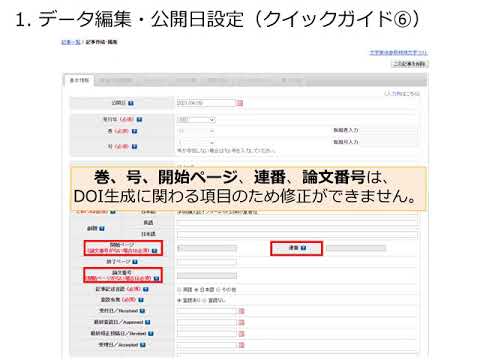Screen dimensions: 480x360
Task: Open help icon for Accepted date
Action: (x=143, y=345)
